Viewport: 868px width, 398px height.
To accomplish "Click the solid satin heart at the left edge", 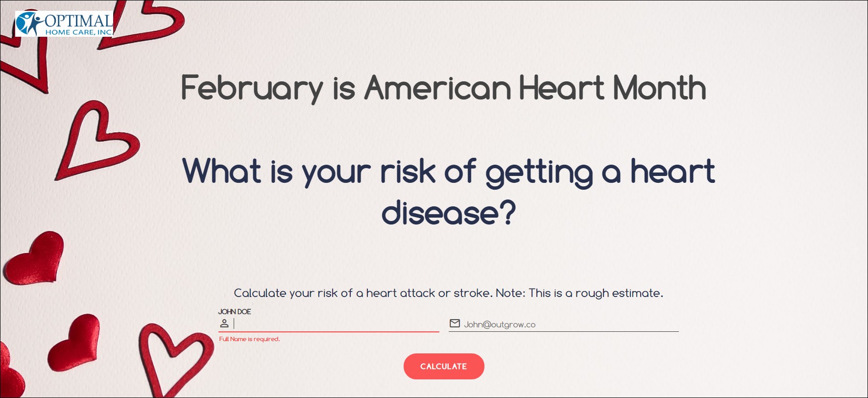I will point(34,257).
